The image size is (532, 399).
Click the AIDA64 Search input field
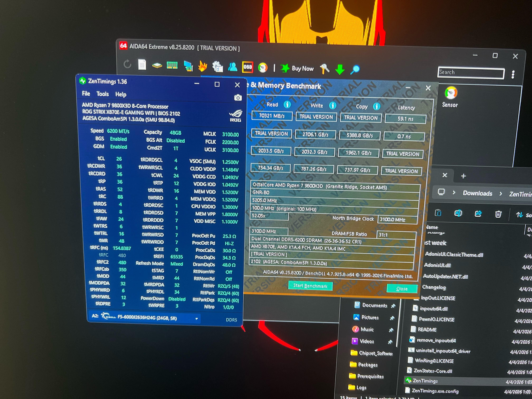[x=471, y=73]
